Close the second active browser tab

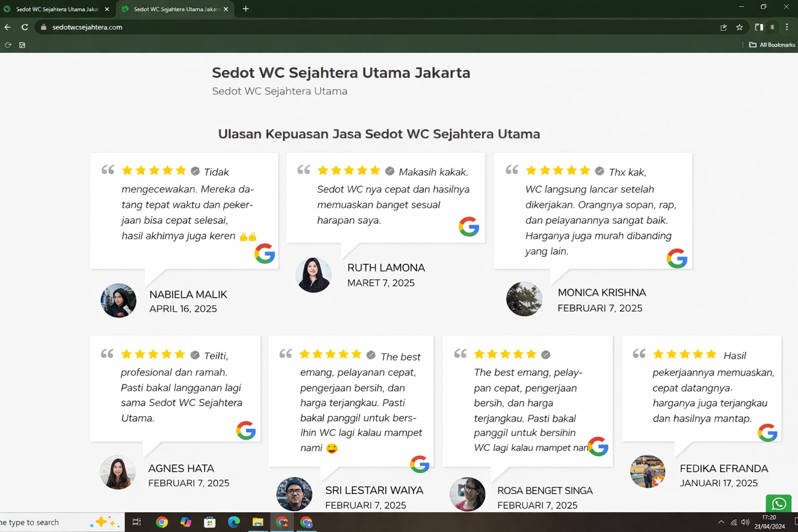(226, 9)
